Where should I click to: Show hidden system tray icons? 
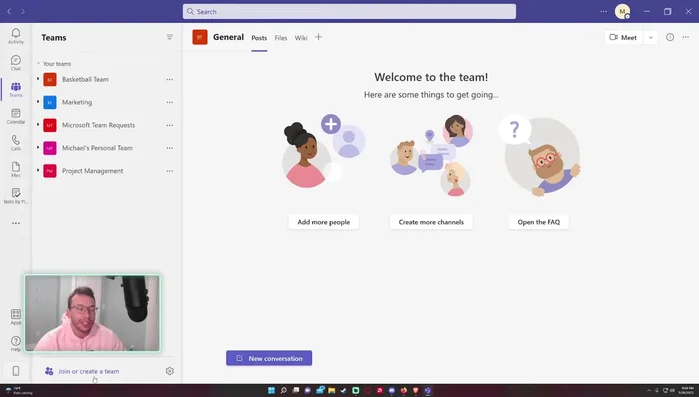tap(649, 391)
